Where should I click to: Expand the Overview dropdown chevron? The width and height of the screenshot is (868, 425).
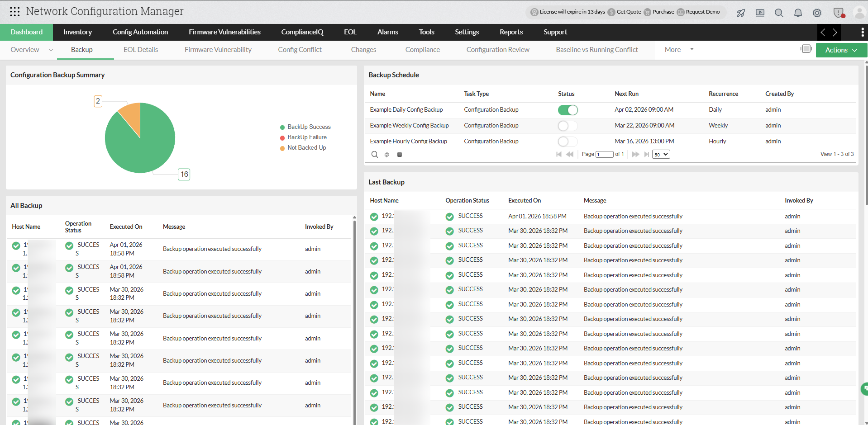(51, 50)
